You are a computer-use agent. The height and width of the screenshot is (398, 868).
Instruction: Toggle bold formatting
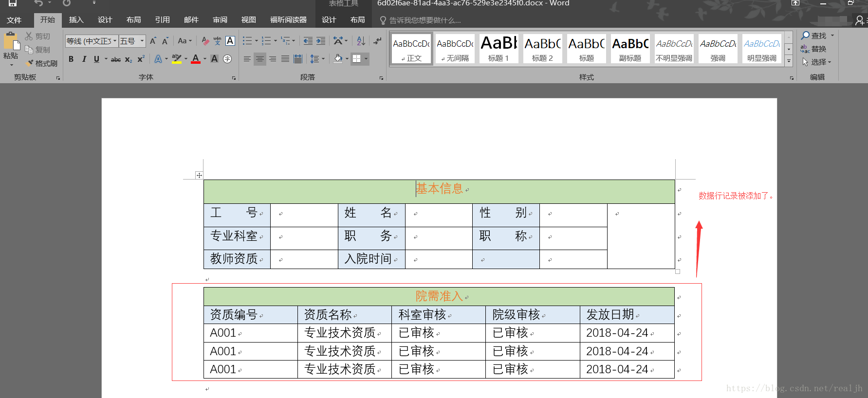click(71, 59)
